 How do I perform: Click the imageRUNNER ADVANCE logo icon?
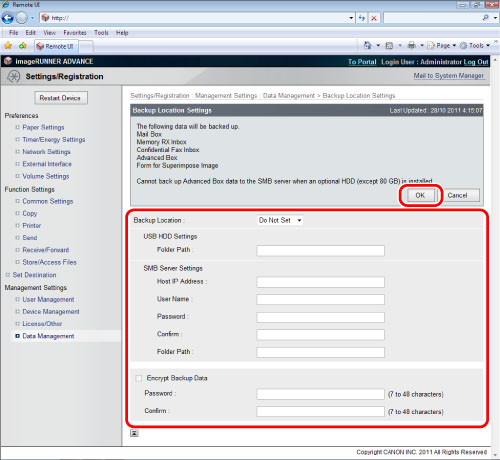coord(8,61)
